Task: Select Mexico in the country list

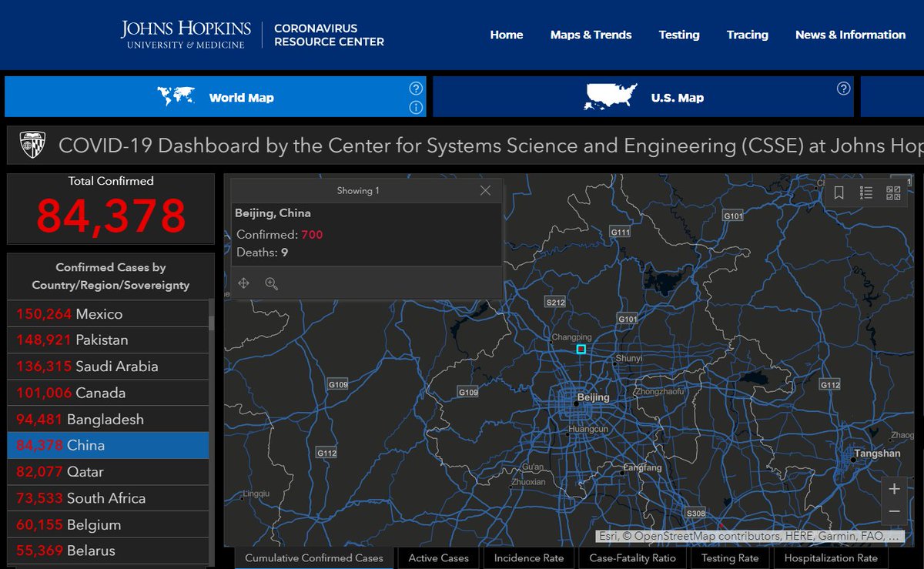Action: pyautogui.click(x=108, y=314)
